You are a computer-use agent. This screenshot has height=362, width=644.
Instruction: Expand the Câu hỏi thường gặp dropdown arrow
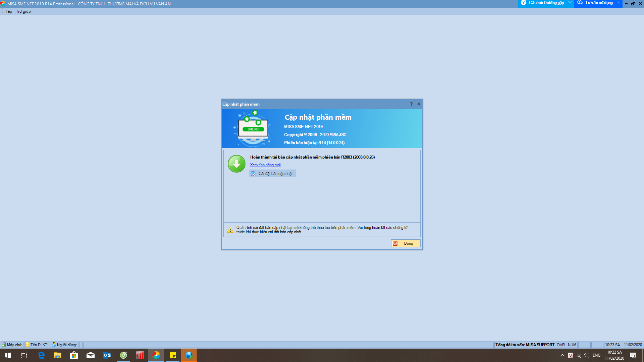coord(570,3)
